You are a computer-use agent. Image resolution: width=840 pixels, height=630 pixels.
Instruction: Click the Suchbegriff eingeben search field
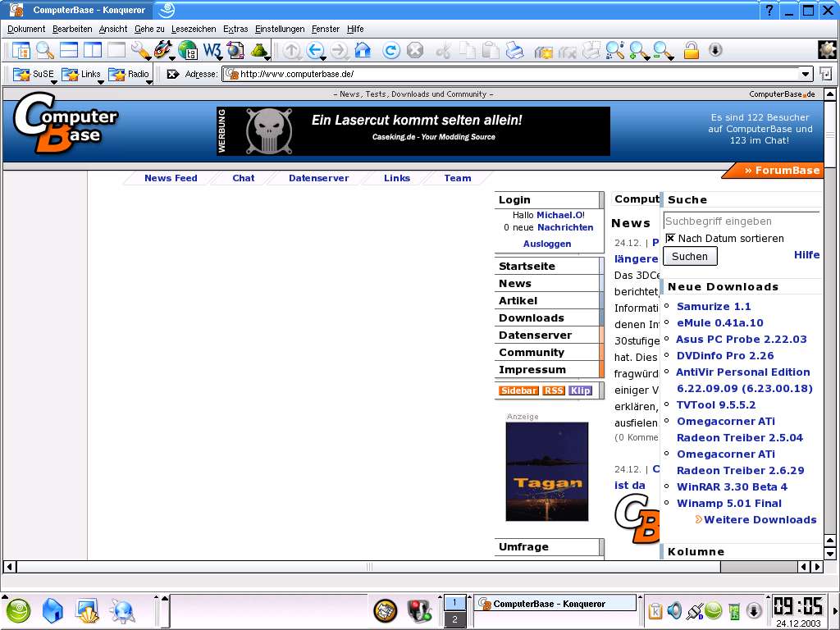[x=742, y=221]
